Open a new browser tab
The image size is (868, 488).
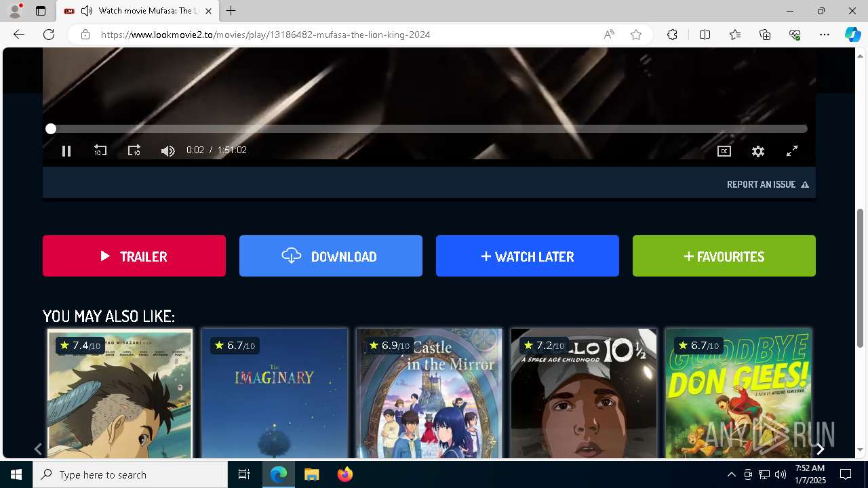tap(231, 11)
